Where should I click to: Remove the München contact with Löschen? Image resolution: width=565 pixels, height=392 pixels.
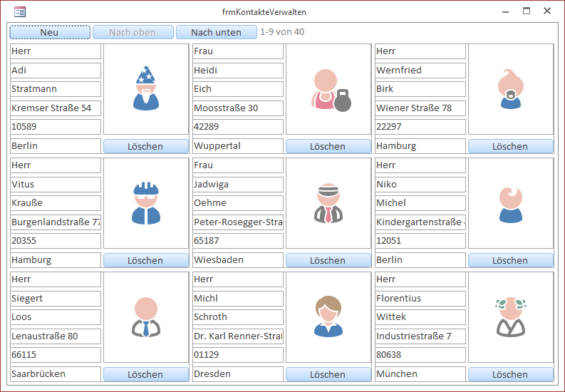[x=510, y=374]
